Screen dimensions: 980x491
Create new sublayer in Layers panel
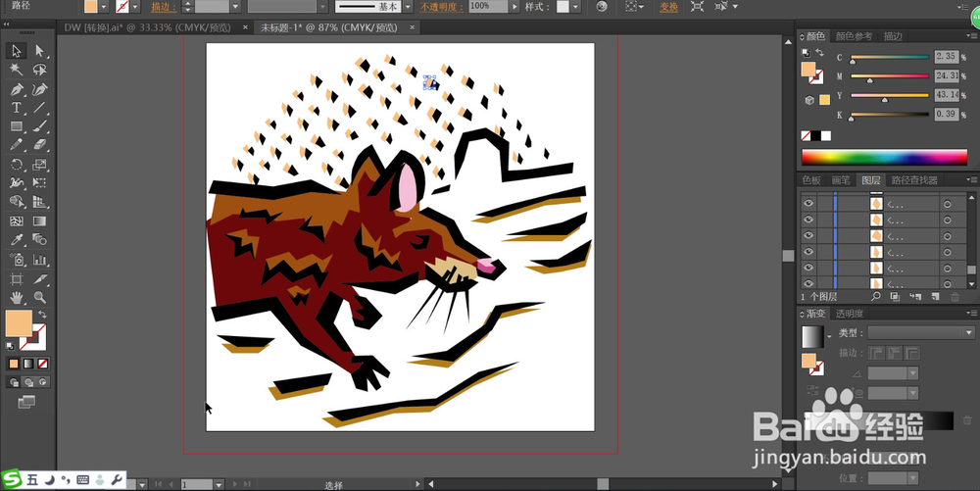[915, 297]
